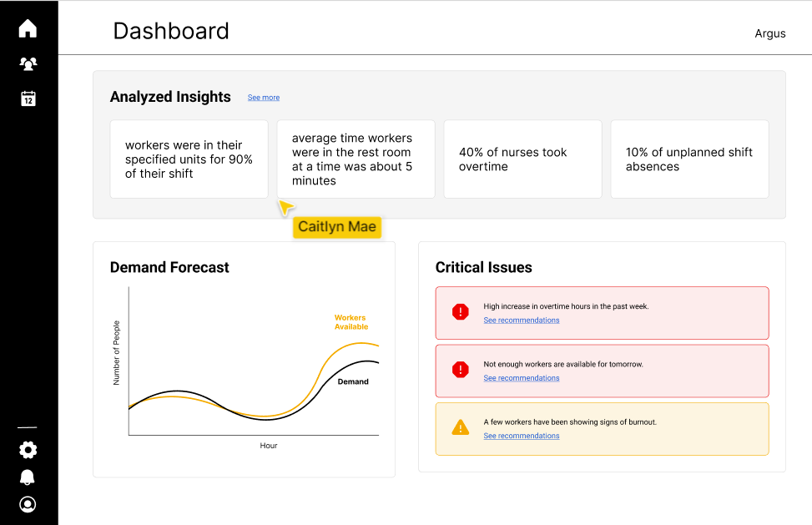Click See more link beside Analyzed Insights

tap(263, 98)
